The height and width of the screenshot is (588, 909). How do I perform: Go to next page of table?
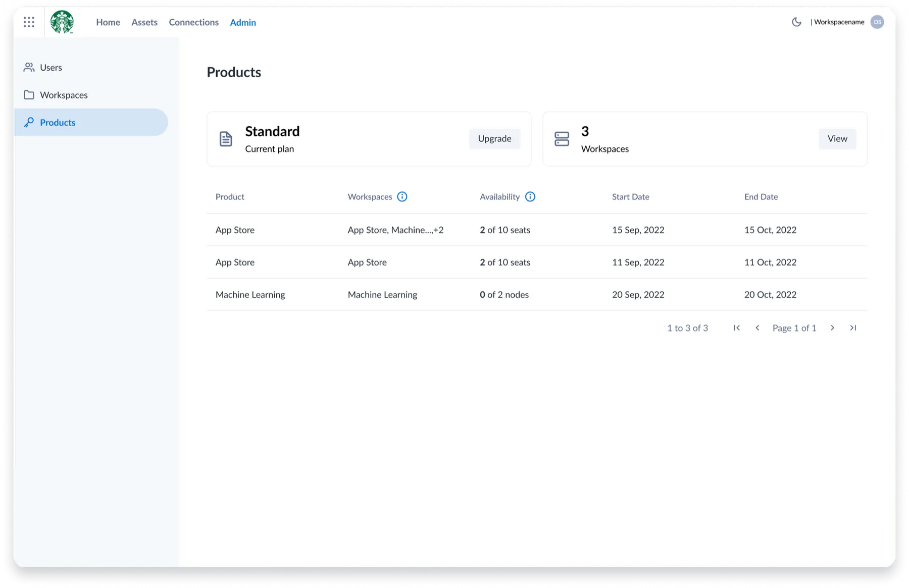pyautogui.click(x=832, y=328)
